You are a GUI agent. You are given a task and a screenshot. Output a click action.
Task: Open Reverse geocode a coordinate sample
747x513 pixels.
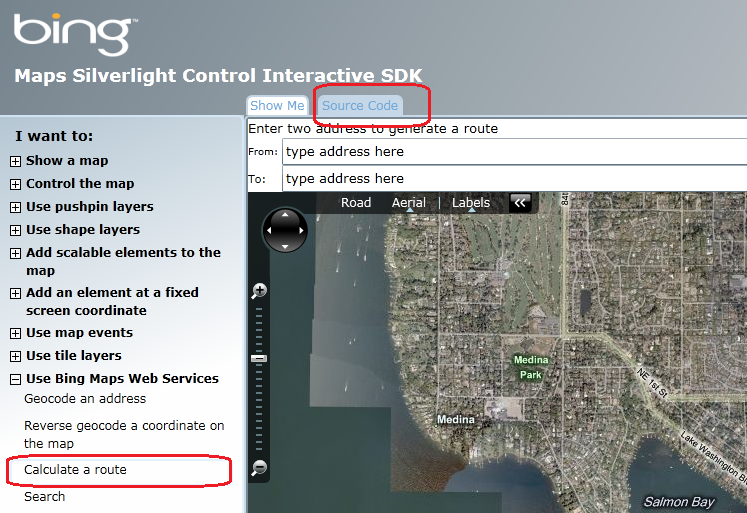coord(124,434)
